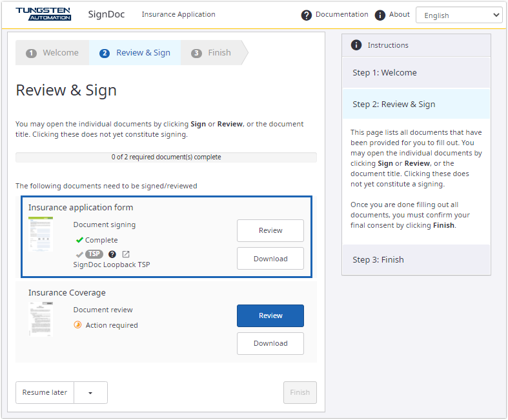This screenshot has width=508, height=420.
Task: Click blue Review button for Insurance Coverage
Action: pyautogui.click(x=270, y=315)
